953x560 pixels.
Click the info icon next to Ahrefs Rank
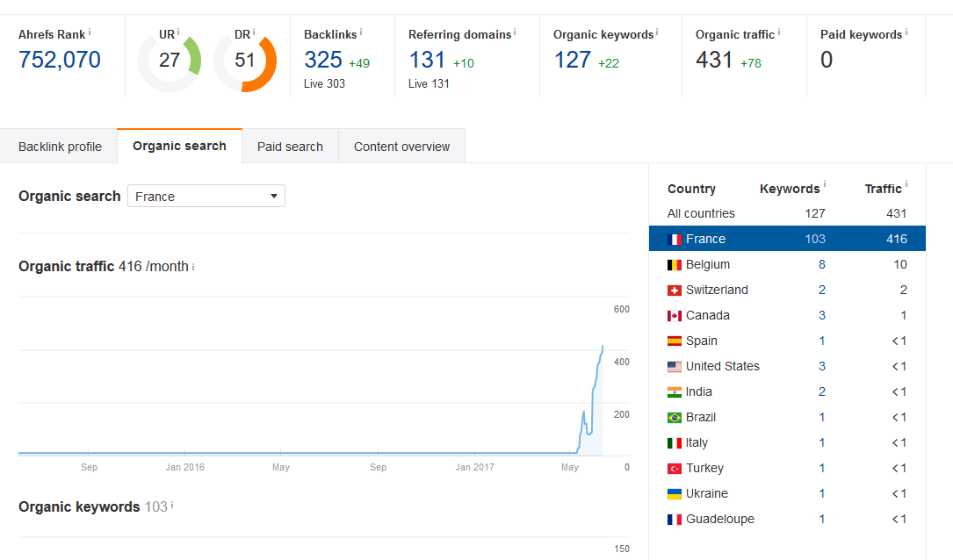(90, 32)
